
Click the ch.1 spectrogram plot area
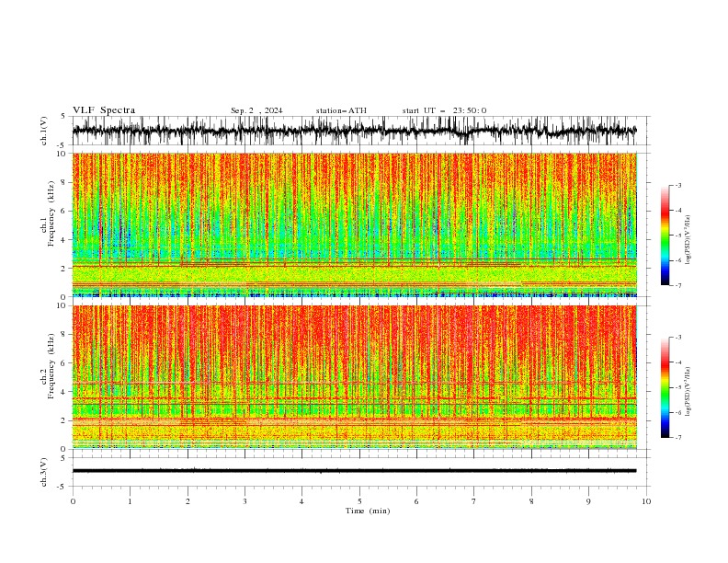click(x=355, y=224)
